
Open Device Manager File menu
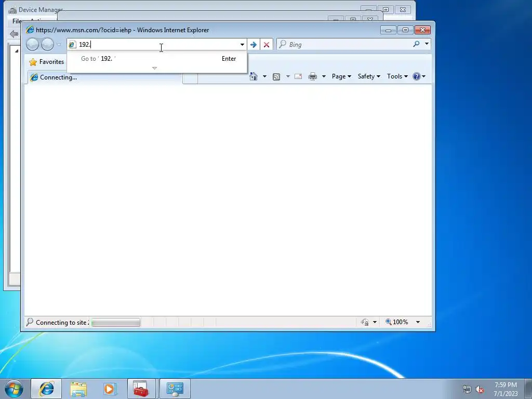pos(16,21)
